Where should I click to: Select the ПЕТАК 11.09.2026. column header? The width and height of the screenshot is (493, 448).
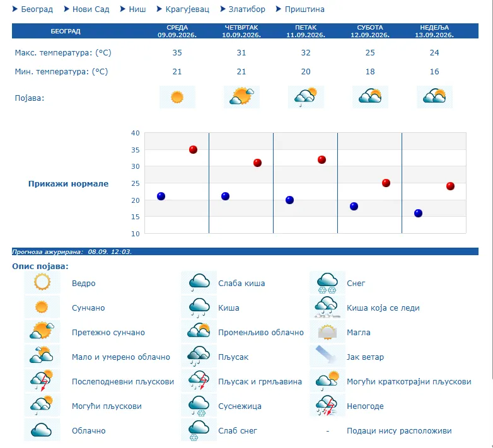point(306,31)
